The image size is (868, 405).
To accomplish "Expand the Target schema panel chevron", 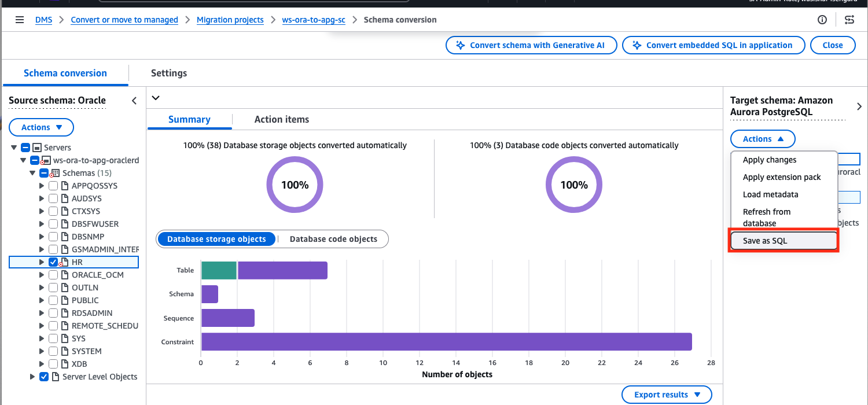I will point(859,106).
